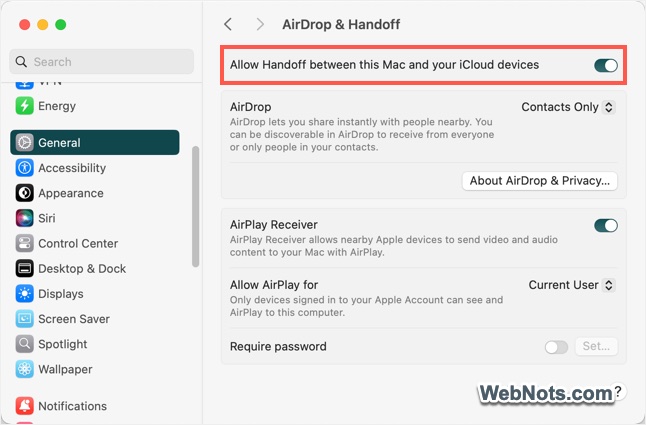Enable the Require password switch
This screenshot has height=425, width=646.
556,347
